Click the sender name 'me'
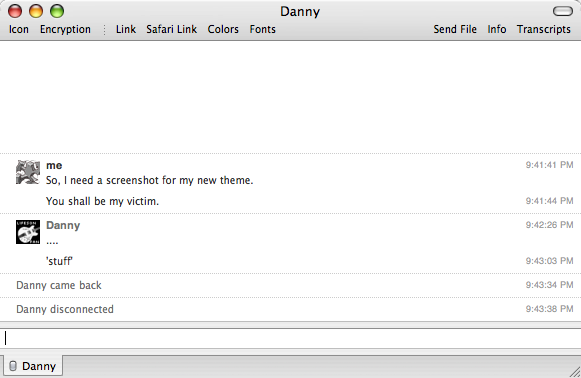Image resolution: width=581 pixels, height=378 pixels. pos(54,166)
